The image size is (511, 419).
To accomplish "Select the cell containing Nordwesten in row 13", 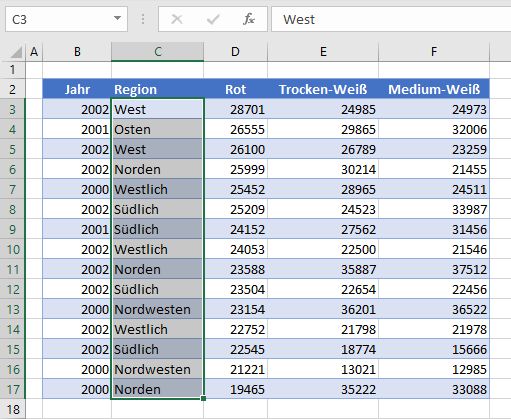I will click(x=157, y=309).
